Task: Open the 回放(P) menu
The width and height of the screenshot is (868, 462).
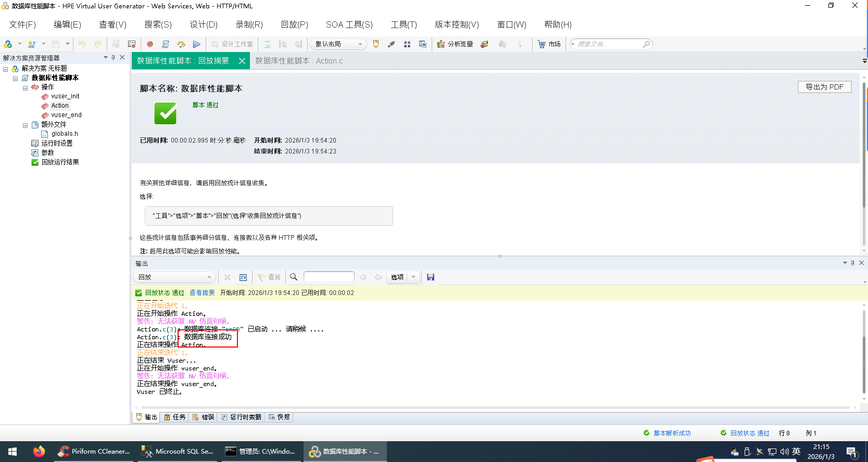Action: click(294, 24)
